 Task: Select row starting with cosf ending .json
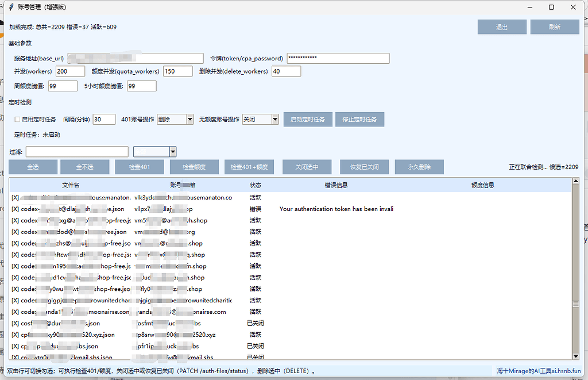click(x=290, y=323)
